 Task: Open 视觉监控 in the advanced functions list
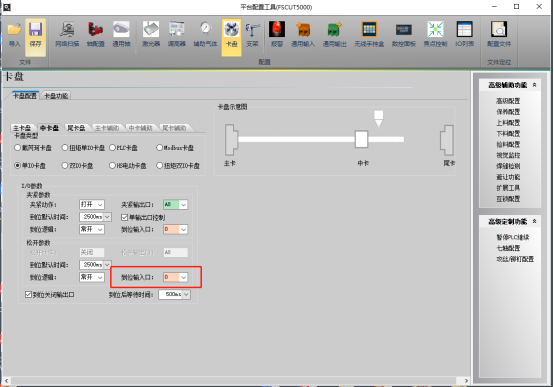point(508,155)
